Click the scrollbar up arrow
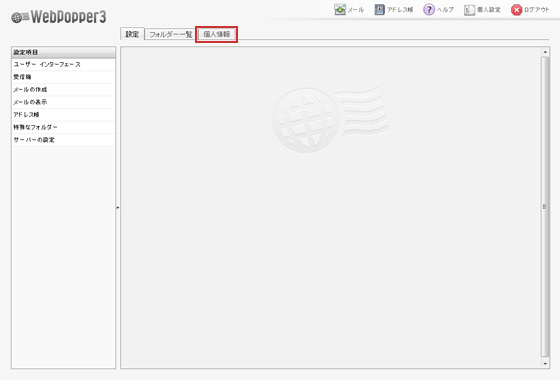 545,52
